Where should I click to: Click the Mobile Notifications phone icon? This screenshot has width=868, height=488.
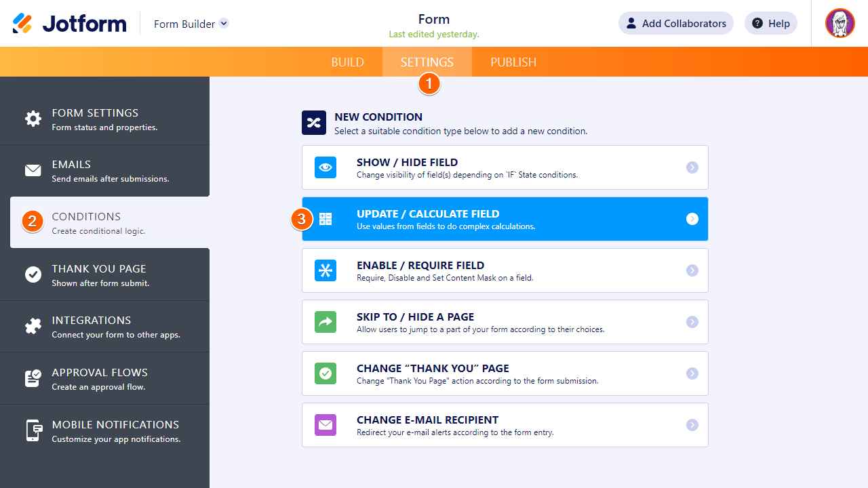(x=34, y=430)
